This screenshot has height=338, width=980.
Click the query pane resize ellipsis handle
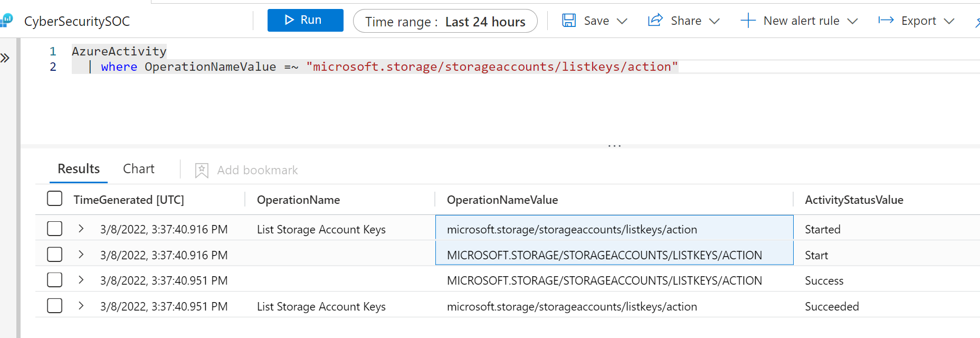[x=614, y=145]
